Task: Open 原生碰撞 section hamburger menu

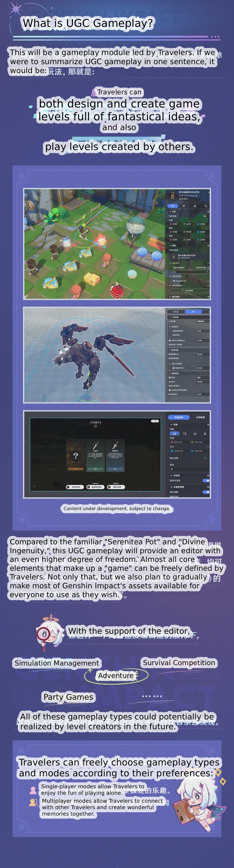Action: click(208, 297)
